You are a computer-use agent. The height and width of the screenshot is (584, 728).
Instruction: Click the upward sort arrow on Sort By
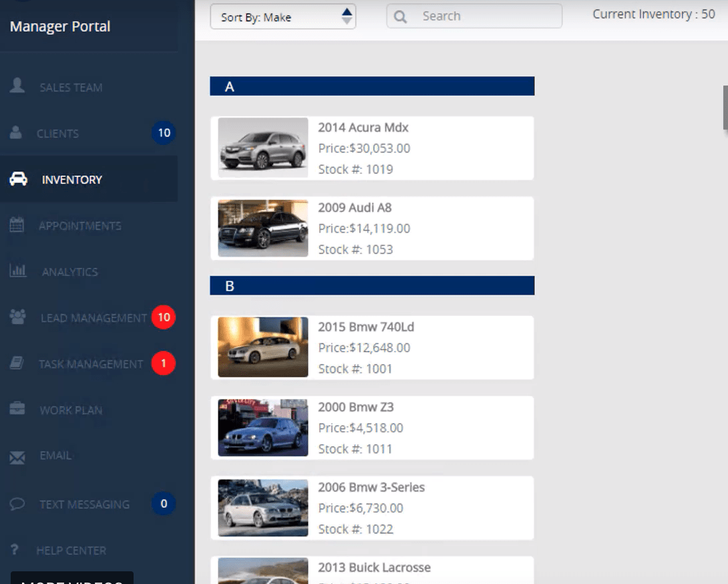[346, 11]
